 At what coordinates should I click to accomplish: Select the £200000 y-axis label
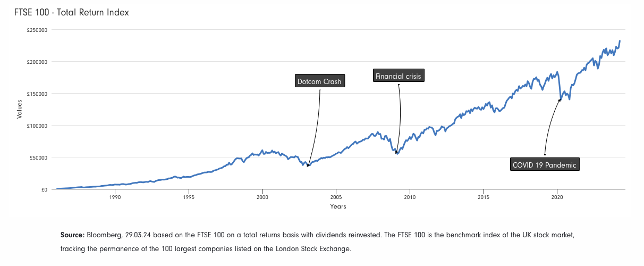click(37, 62)
